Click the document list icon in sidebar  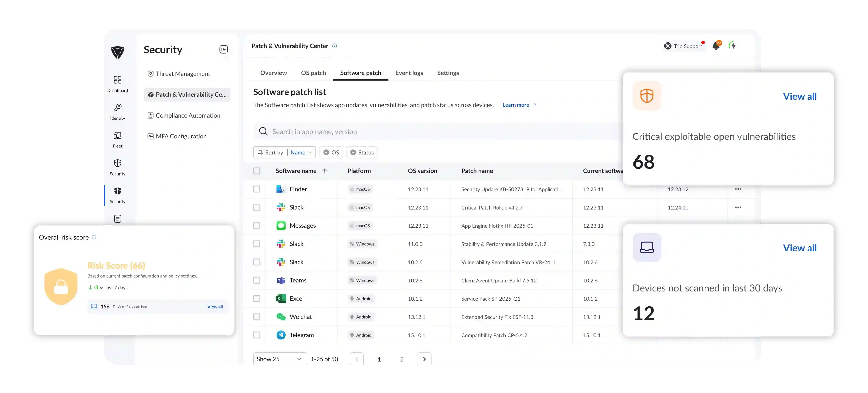[x=117, y=219]
